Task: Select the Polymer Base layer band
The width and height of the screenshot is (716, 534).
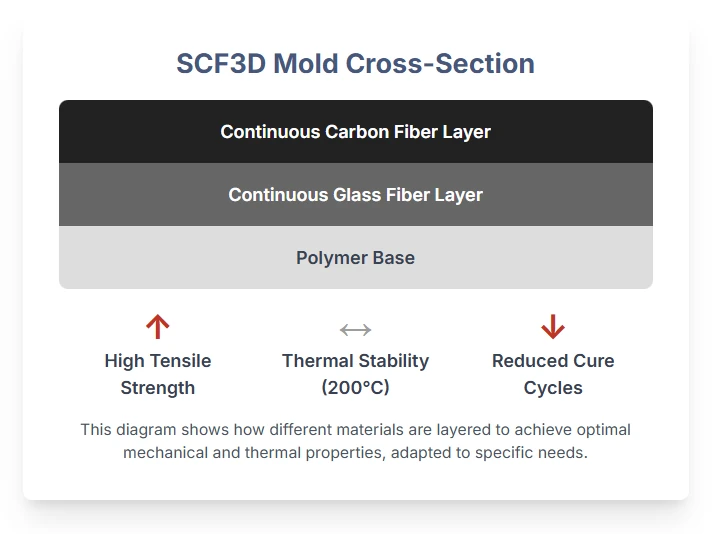Action: [356, 257]
